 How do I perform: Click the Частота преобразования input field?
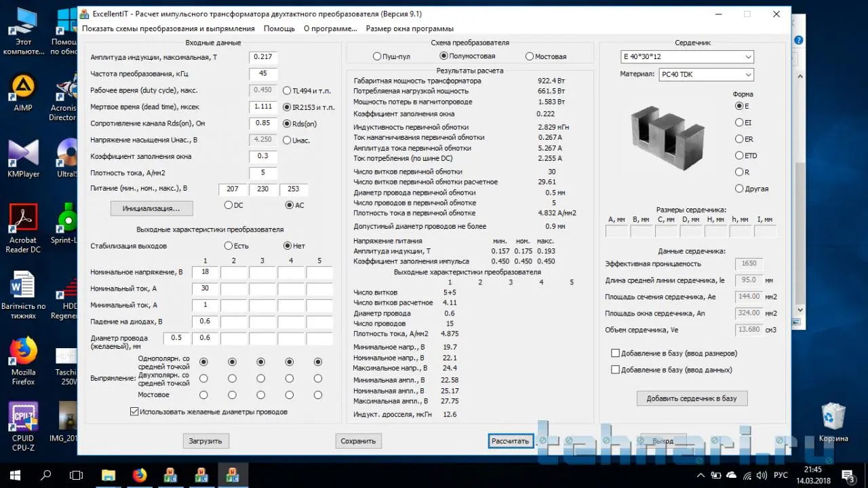tap(263, 73)
